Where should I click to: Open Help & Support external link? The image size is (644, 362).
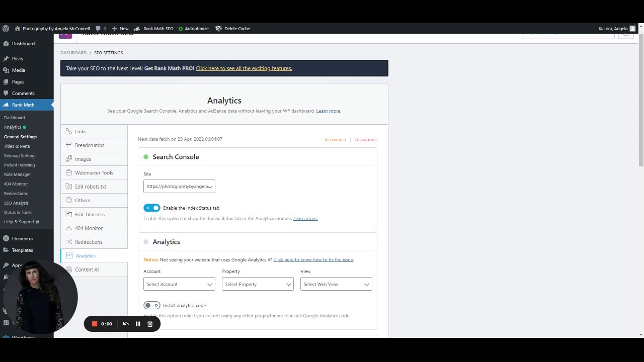(x=22, y=222)
